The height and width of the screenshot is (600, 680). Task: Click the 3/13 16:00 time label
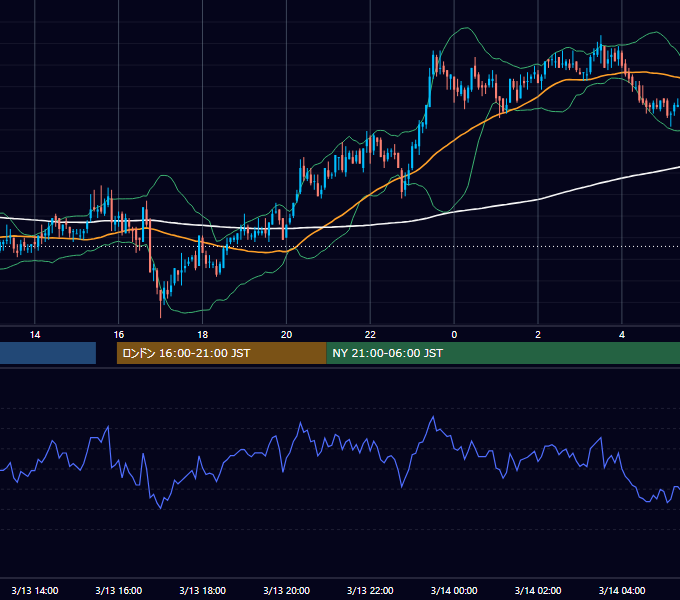coord(118,590)
